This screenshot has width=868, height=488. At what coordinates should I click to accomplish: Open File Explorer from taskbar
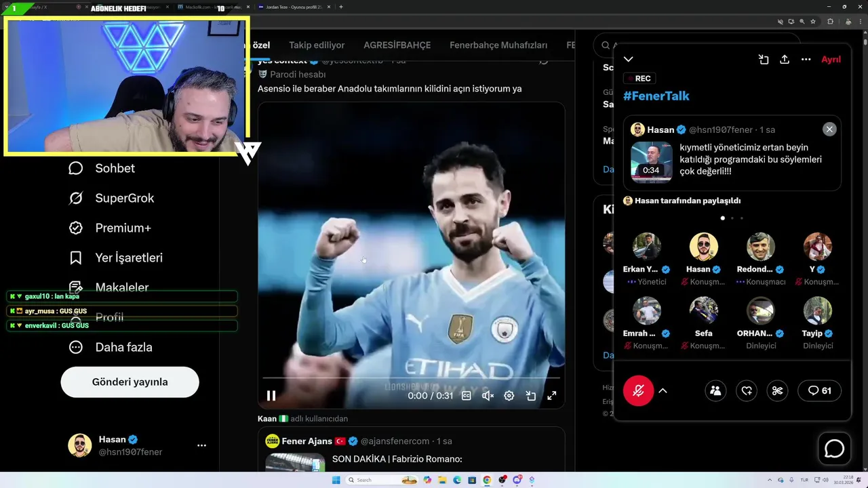click(x=442, y=480)
